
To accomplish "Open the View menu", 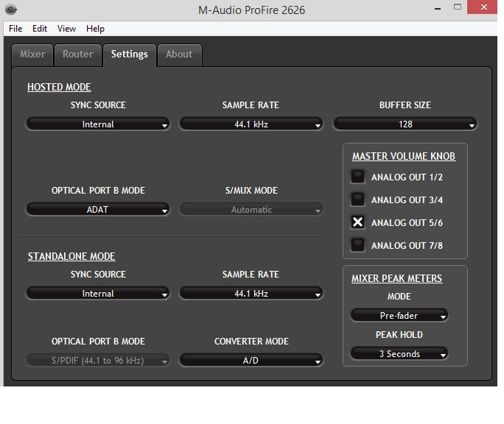I will [66, 29].
